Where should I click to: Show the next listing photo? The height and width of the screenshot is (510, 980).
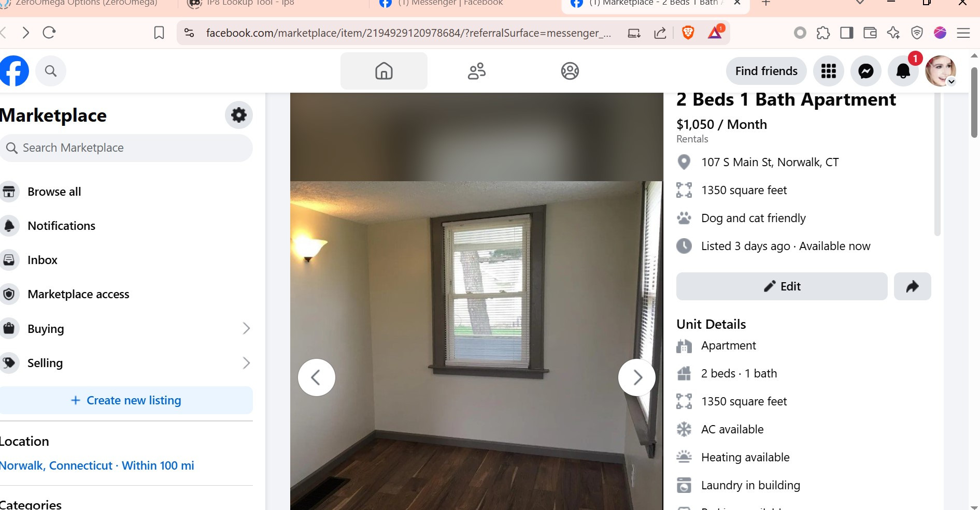(637, 377)
